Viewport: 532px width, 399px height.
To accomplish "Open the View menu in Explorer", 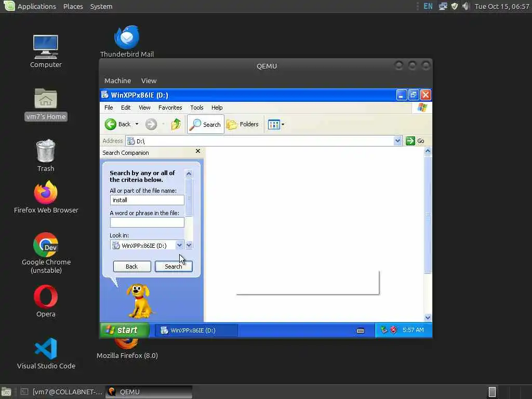I will (144, 108).
